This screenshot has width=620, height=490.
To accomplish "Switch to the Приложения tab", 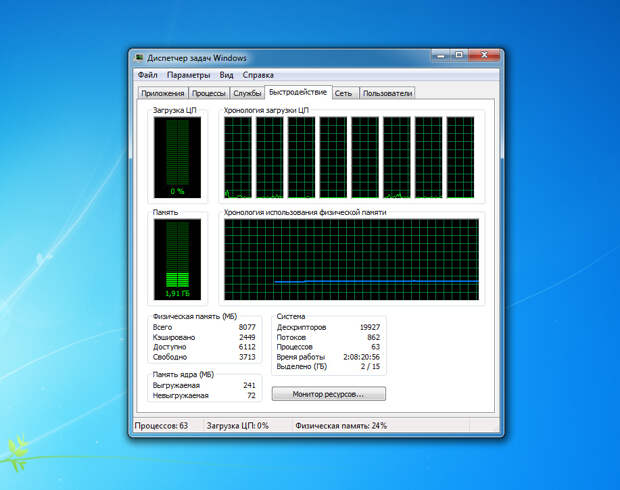I will tap(163, 93).
